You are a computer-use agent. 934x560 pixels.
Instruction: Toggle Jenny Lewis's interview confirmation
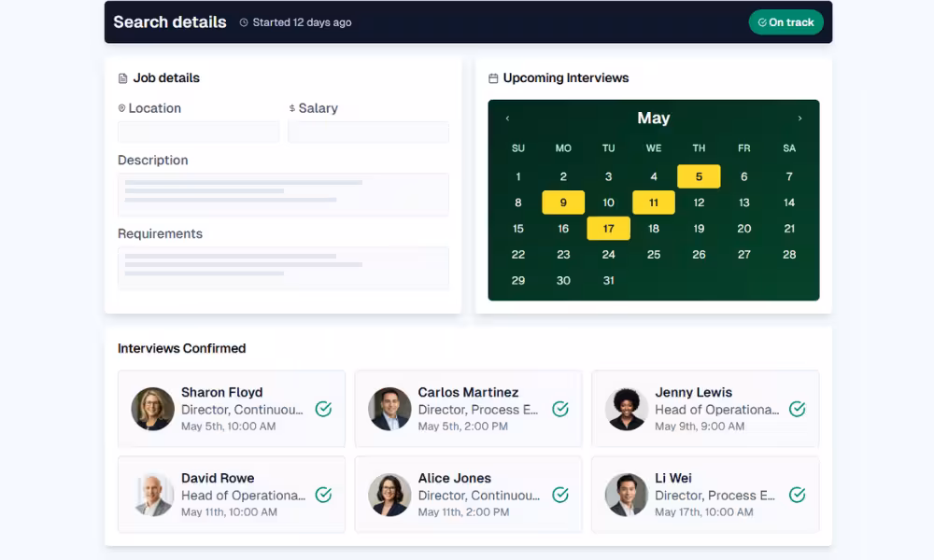[x=797, y=409]
